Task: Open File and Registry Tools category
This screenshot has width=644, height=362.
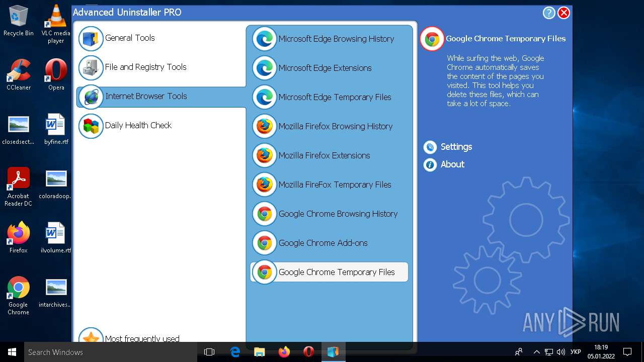Action: (145, 67)
